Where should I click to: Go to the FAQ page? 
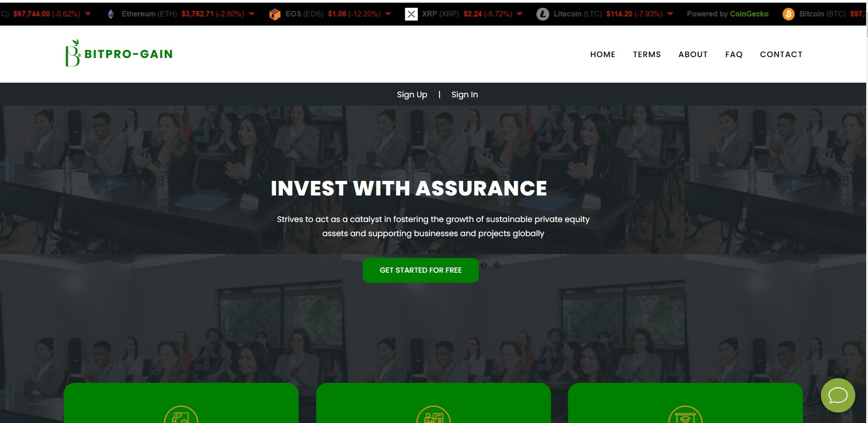pyautogui.click(x=734, y=54)
